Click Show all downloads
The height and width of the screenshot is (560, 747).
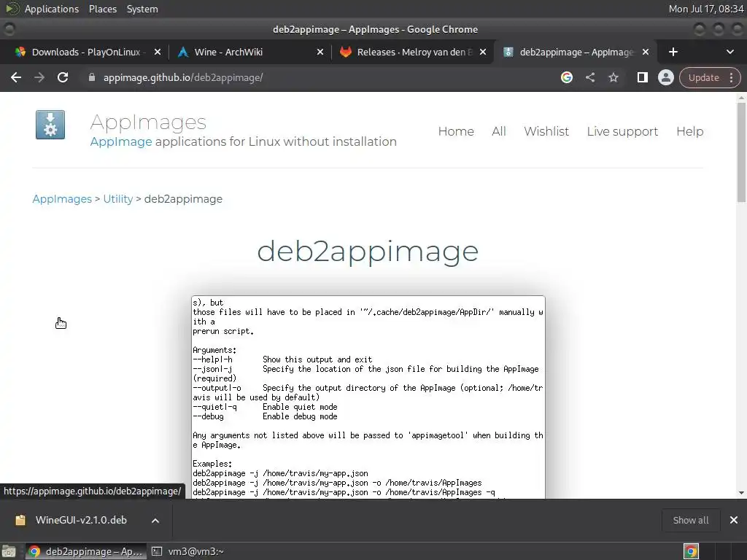690,520
